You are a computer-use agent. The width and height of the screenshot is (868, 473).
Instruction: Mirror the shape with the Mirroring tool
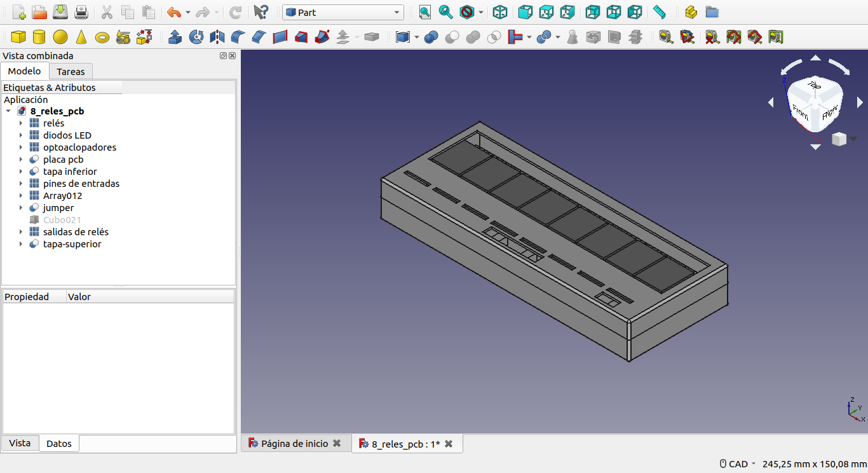tap(217, 38)
